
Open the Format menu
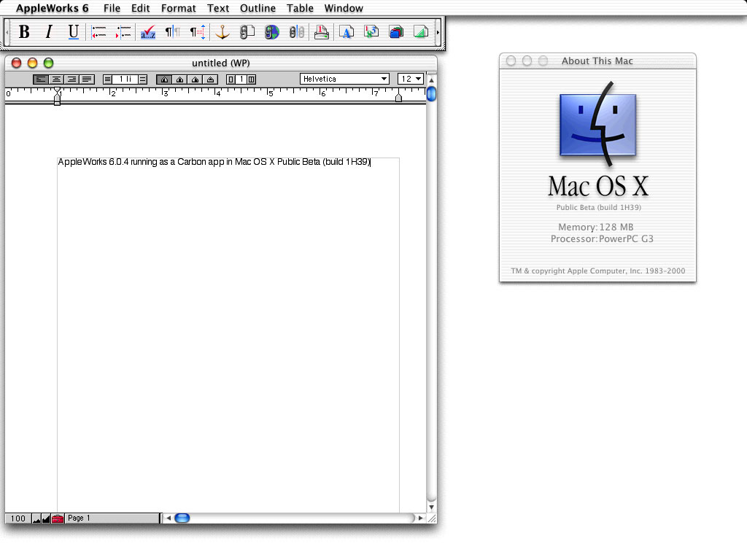click(x=179, y=8)
